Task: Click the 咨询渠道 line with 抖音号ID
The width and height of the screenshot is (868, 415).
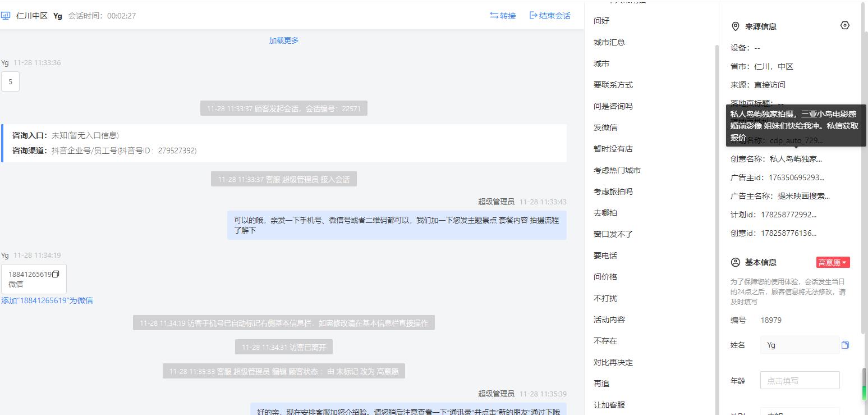Action: (x=104, y=151)
